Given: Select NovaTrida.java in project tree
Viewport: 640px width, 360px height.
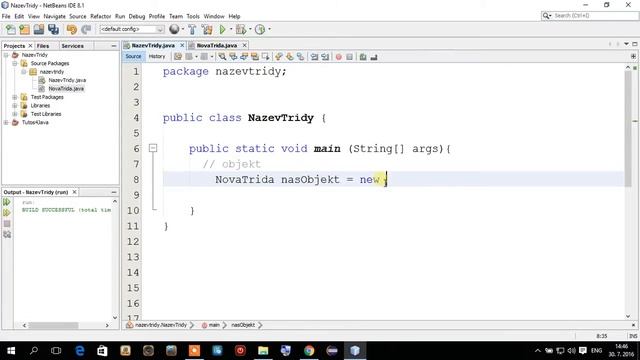Looking at the screenshot, I should click(x=66, y=89).
